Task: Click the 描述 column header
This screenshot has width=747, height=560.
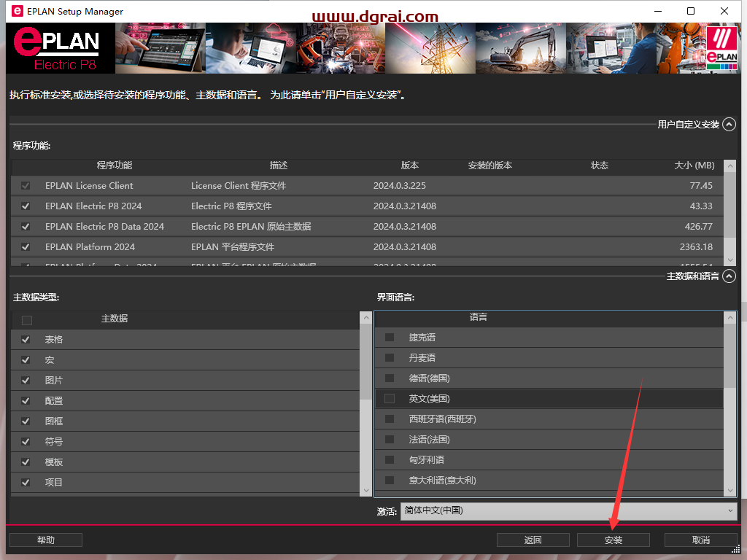Action: (x=278, y=166)
